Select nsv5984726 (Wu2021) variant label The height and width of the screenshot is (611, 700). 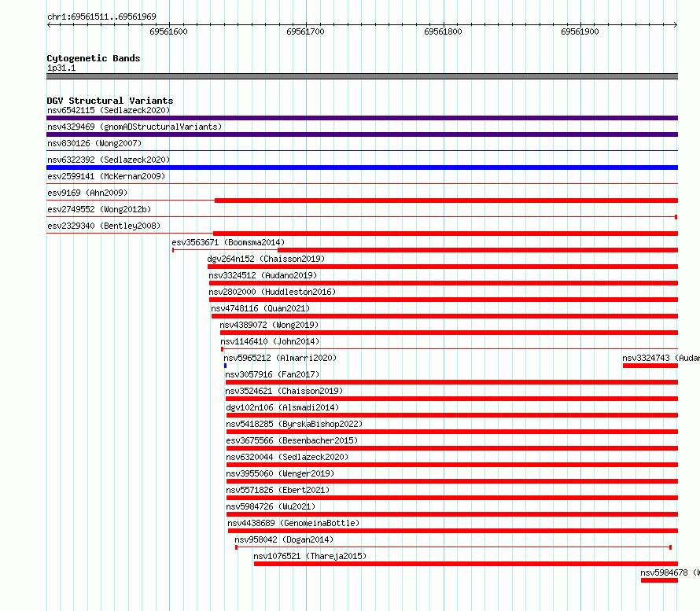click(271, 506)
